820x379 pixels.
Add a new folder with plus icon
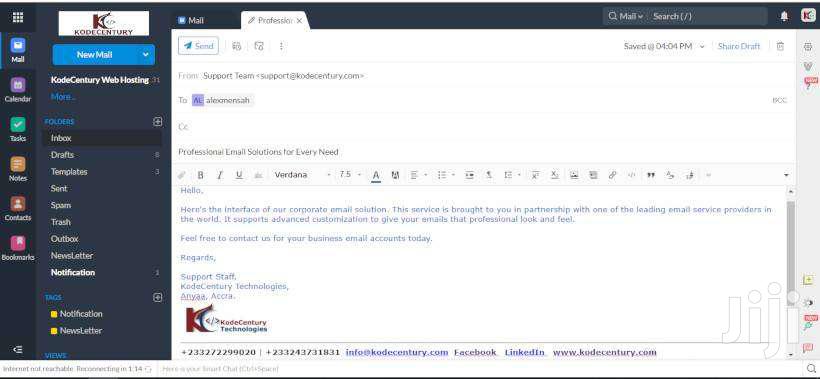tap(157, 121)
